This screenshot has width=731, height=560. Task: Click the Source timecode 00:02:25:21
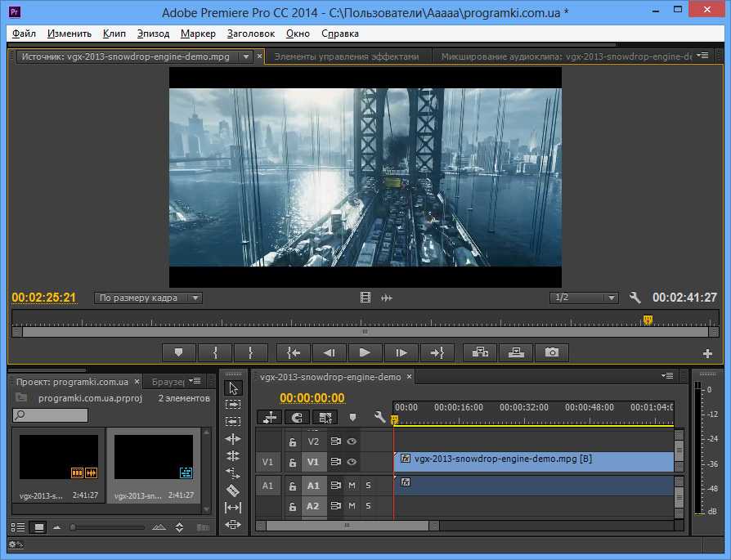coord(44,298)
